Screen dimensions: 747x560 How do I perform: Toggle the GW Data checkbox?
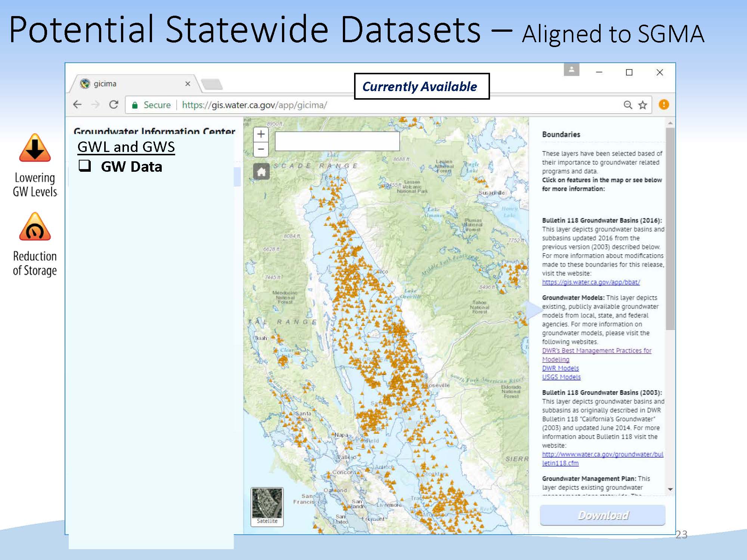[x=85, y=165]
